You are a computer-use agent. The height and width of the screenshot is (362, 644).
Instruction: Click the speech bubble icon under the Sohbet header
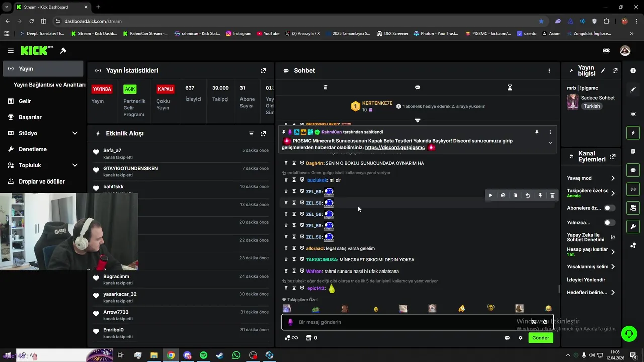point(418,87)
